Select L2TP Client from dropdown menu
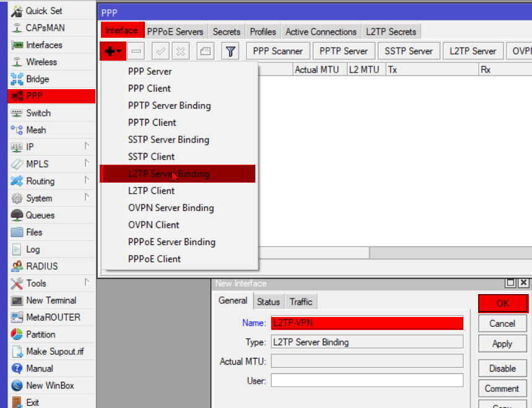This screenshot has width=532, height=408. pyautogui.click(x=151, y=191)
